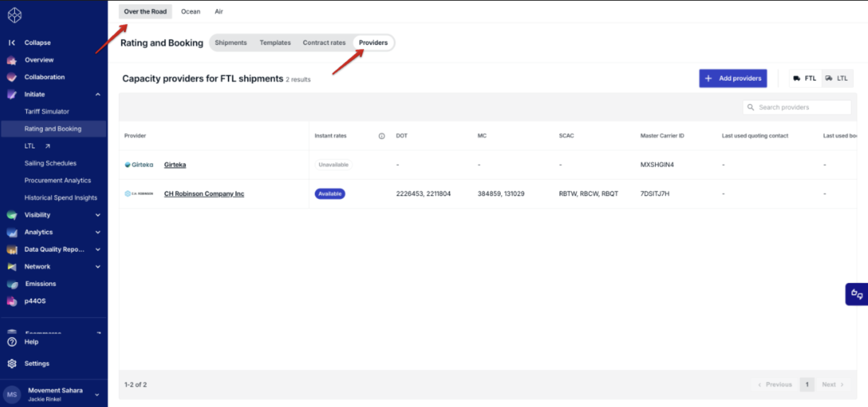Open LTL external link item
Screen dimensions: 868x407
(37, 146)
